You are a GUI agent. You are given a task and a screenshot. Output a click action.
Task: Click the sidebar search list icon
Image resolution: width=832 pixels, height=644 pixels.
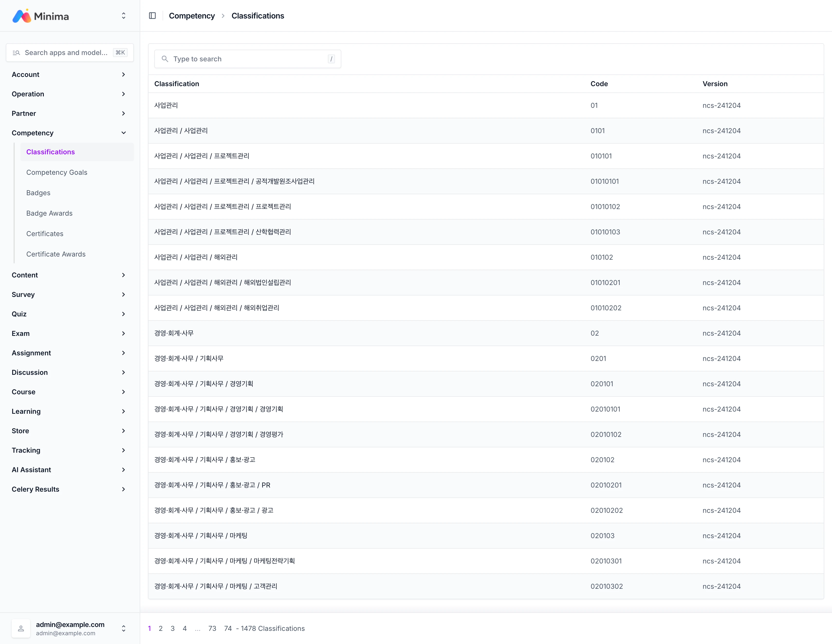[16, 53]
